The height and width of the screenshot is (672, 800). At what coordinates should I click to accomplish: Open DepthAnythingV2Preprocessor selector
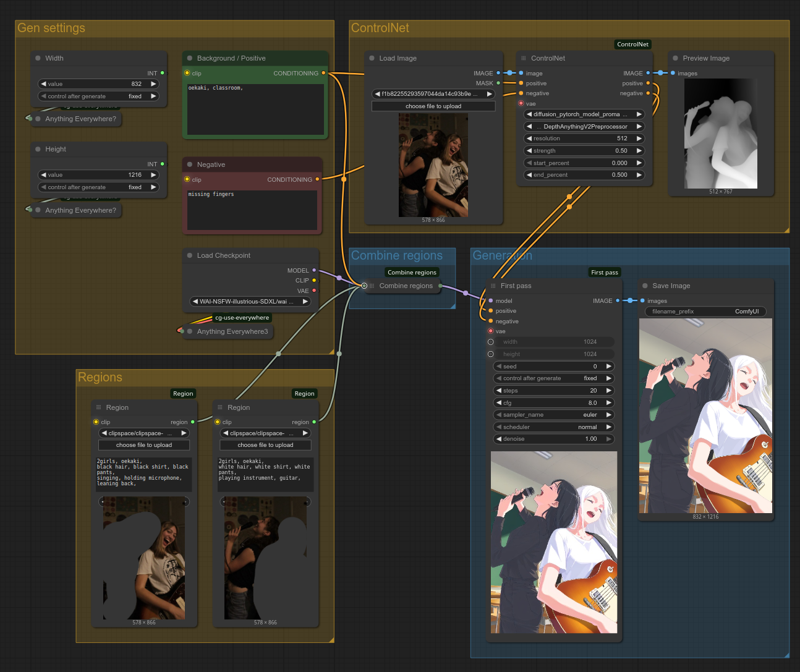(x=584, y=127)
